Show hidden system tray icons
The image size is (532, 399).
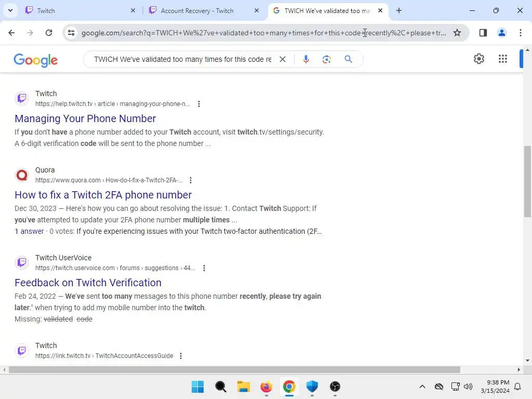point(422,387)
